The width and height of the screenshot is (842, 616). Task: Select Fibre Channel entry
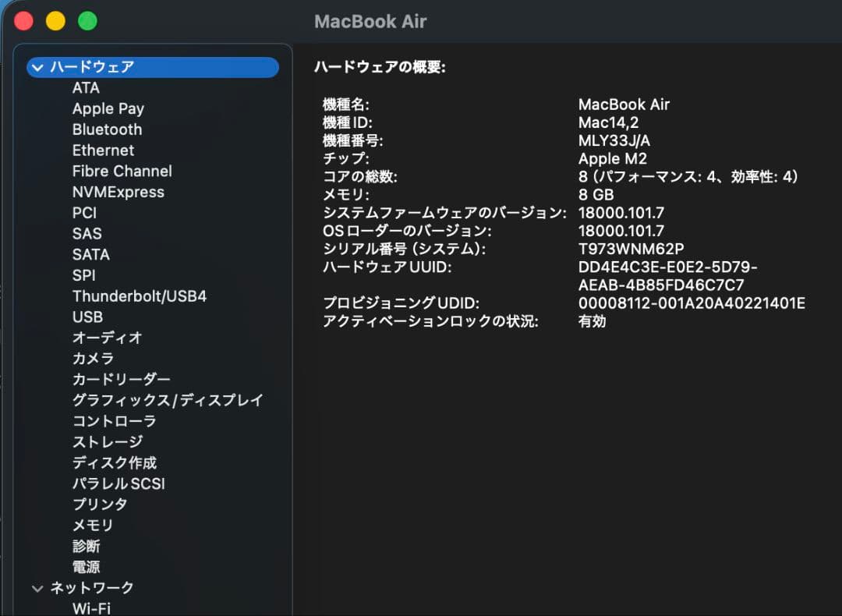click(122, 172)
